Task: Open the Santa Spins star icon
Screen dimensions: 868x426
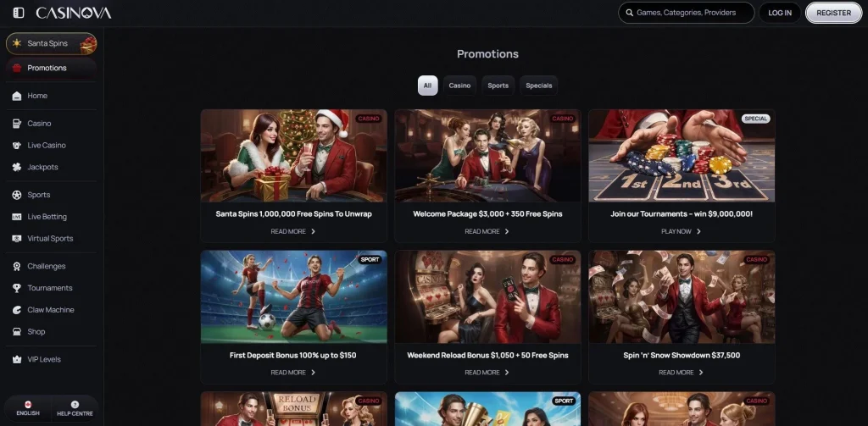Action: click(17, 43)
